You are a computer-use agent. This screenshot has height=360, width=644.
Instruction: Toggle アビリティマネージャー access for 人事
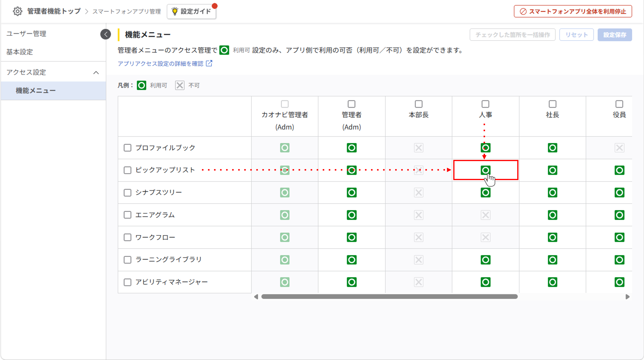click(x=485, y=282)
